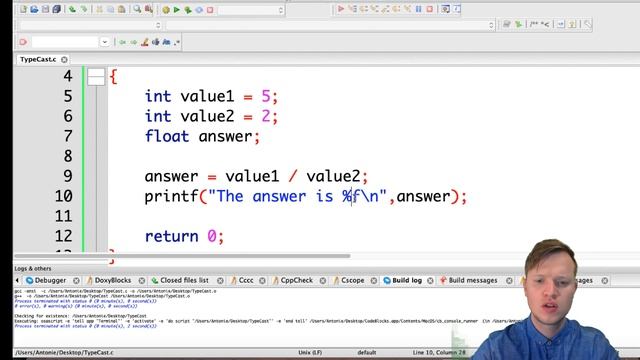Click the Redo toolbar icon
640x360 pixels.
coord(84,9)
